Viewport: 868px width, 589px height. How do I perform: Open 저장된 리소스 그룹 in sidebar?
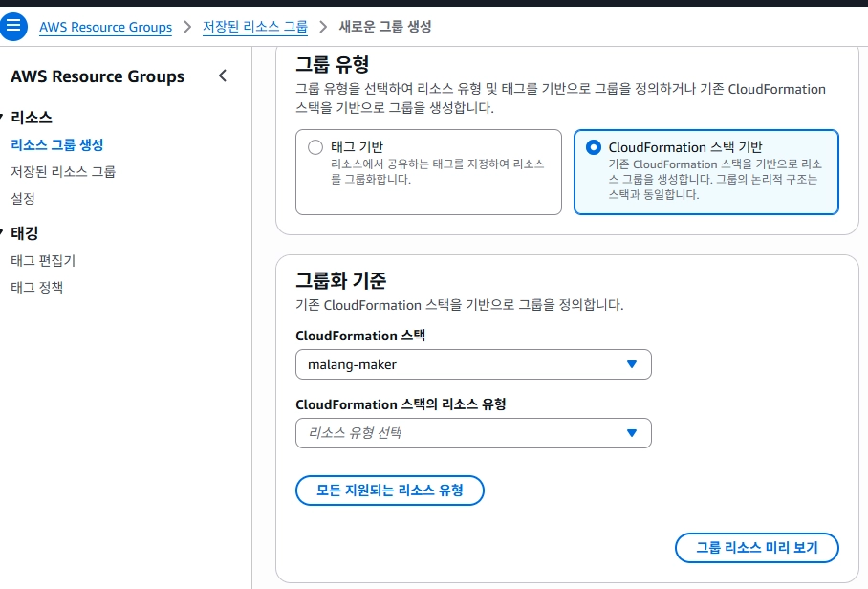[x=63, y=171]
